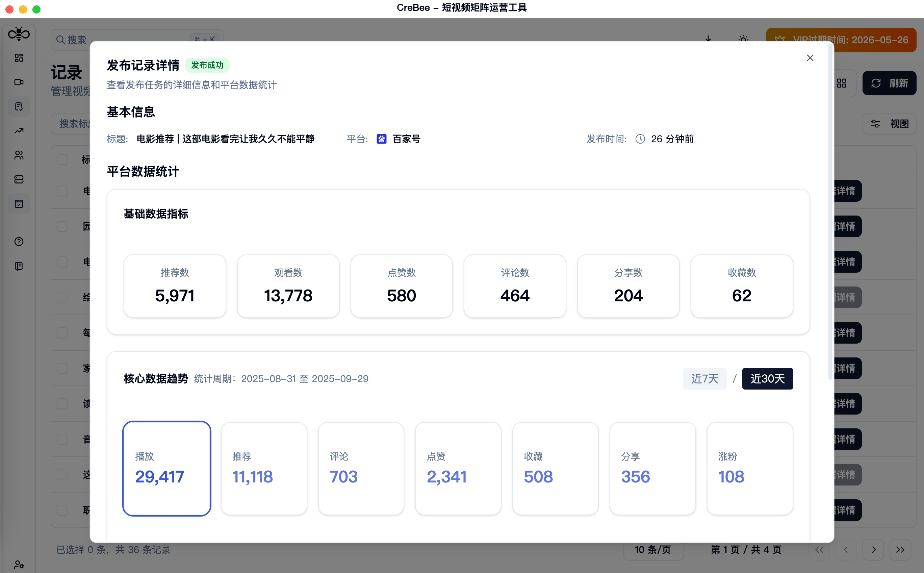Screen dimensions: 924x573
Task: Click the help question mark icon
Action: click(x=19, y=242)
